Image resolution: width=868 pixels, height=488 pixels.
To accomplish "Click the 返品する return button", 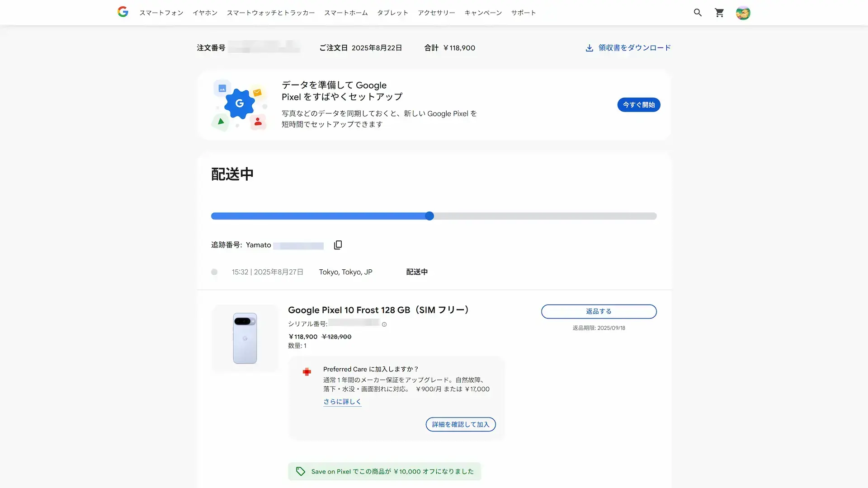I will click(599, 311).
